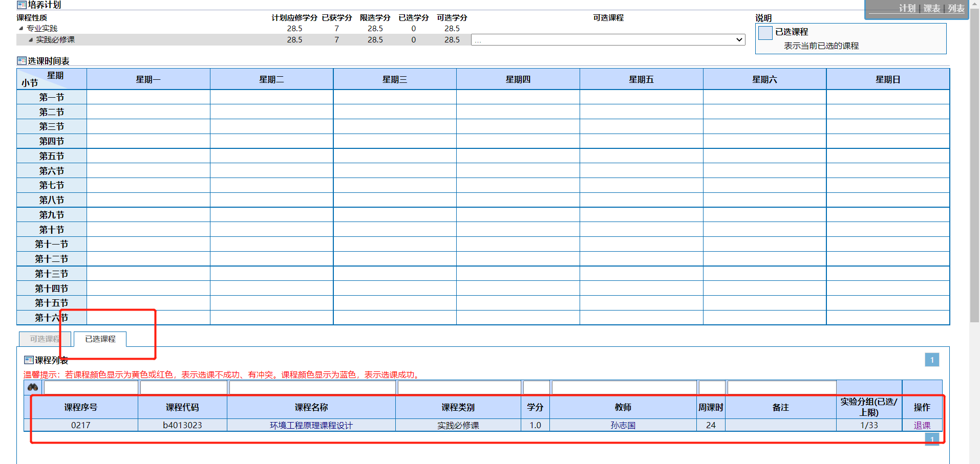Click the 课程列表 section panel icon
Screen dimensions: 980x464
tap(29, 360)
